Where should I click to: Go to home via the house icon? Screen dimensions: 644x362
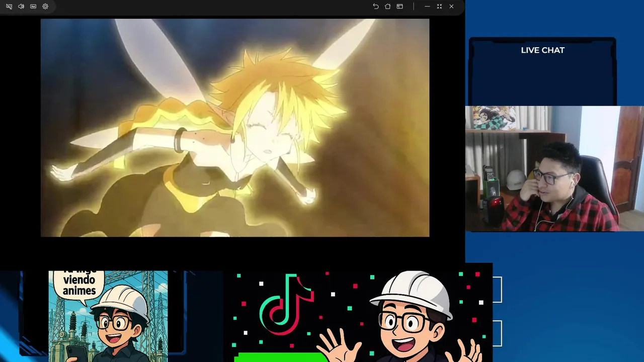387,7
